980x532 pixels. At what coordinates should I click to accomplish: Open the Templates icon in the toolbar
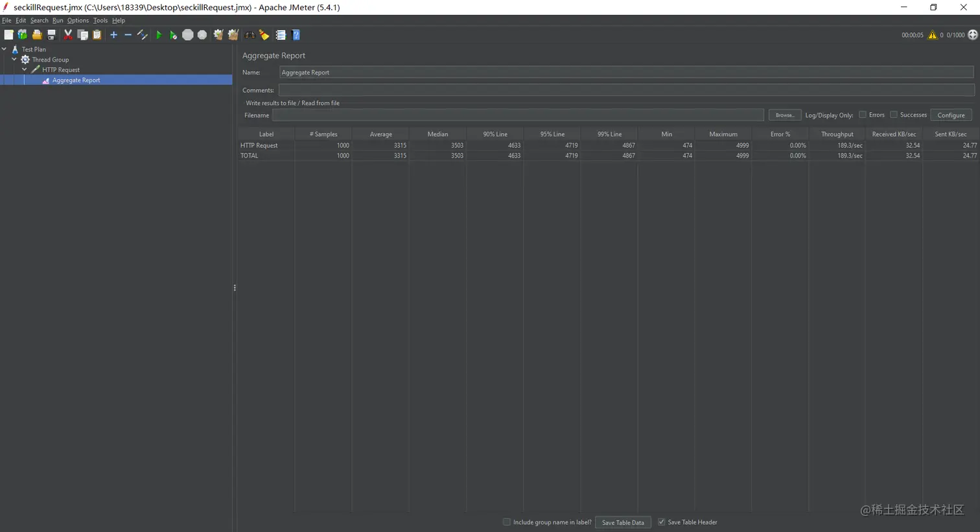pos(23,35)
